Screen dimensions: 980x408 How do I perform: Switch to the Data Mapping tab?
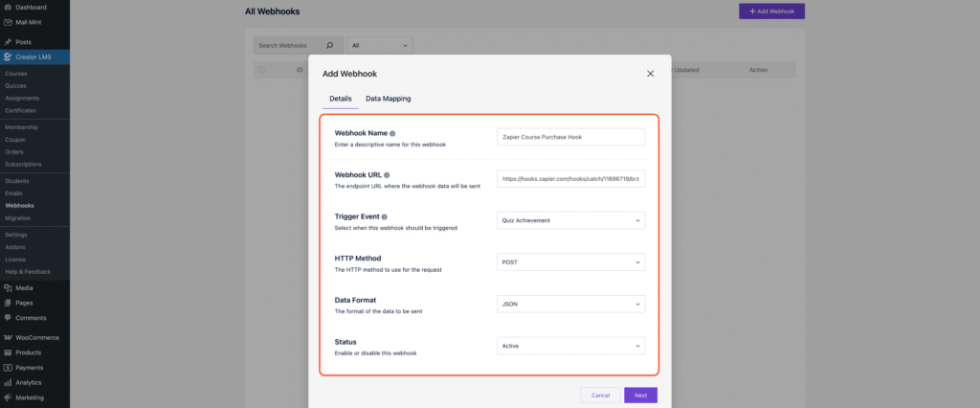(389, 99)
